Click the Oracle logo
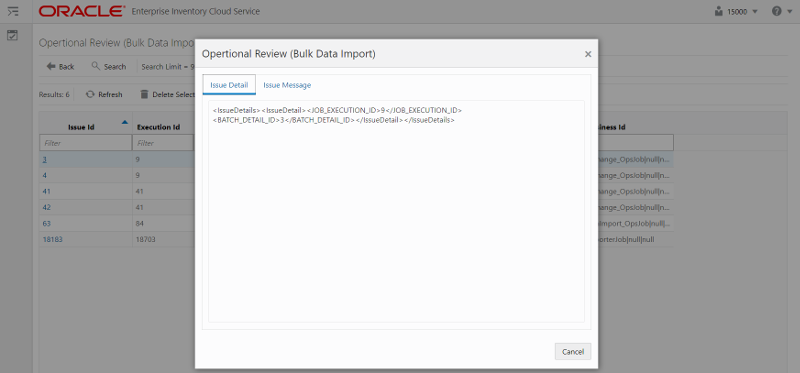 (x=81, y=11)
